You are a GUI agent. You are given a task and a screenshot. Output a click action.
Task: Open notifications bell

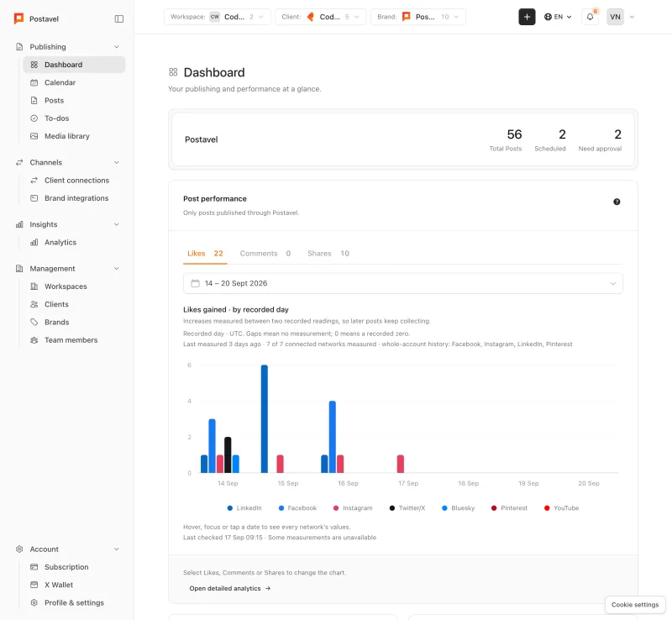(x=591, y=17)
